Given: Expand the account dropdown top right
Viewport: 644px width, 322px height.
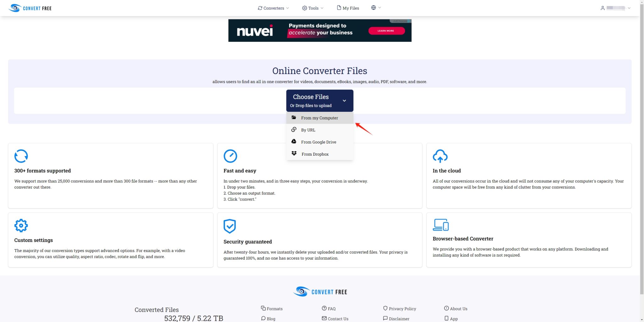Looking at the screenshot, I should point(629,8).
